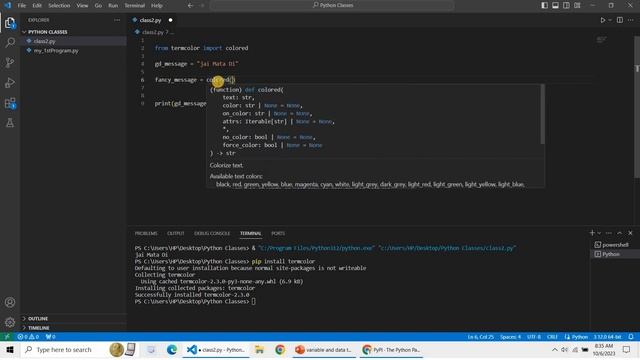Switch to the PORTS panel tab
640x360 pixels.
[278, 233]
